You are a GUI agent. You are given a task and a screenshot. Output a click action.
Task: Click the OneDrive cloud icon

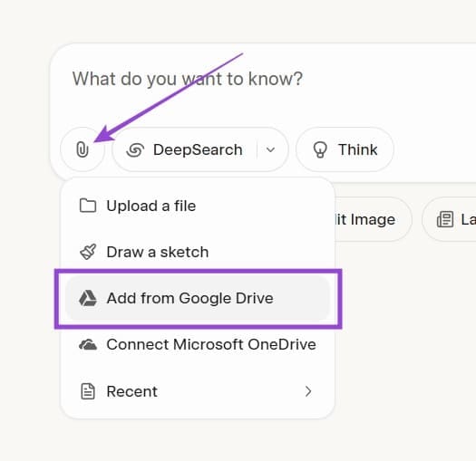[88, 344]
